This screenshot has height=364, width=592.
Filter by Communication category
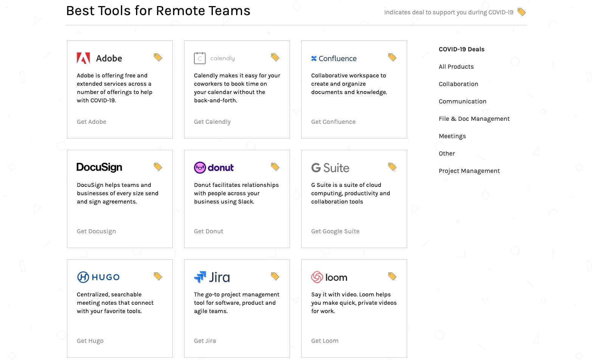463,101
